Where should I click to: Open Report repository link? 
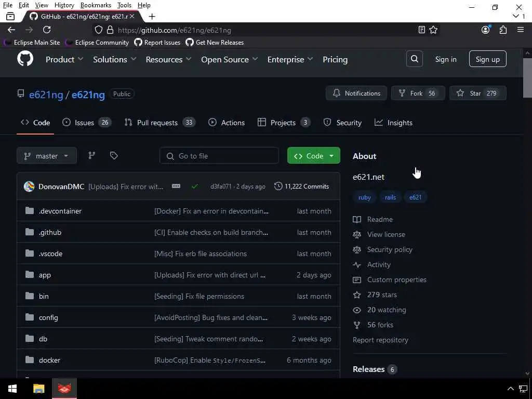pos(380,340)
